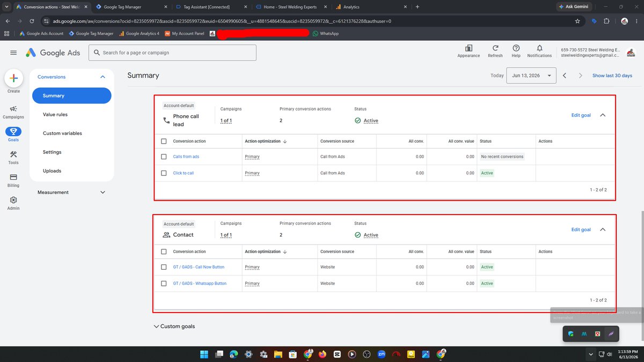
Task: Edit goal for Contact
Action: (581, 230)
